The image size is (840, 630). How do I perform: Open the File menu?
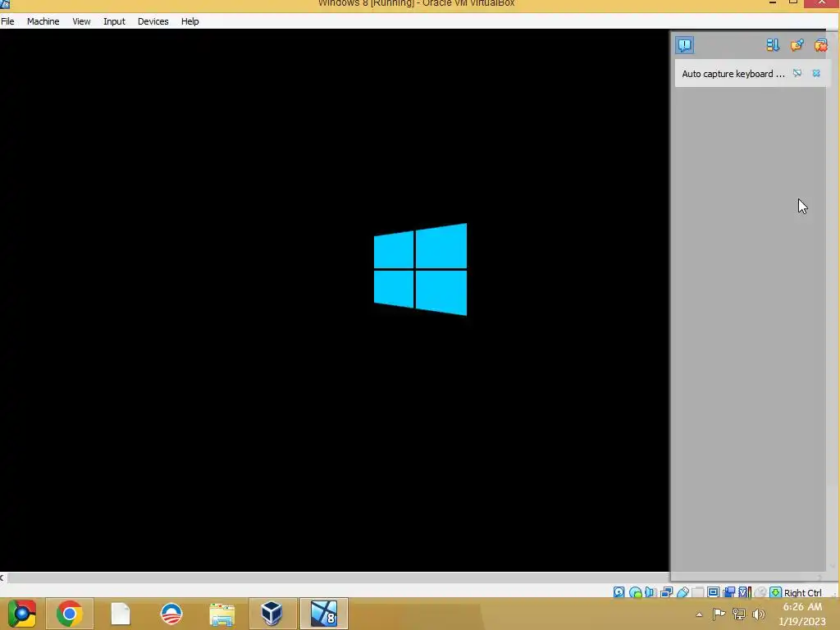coord(7,21)
